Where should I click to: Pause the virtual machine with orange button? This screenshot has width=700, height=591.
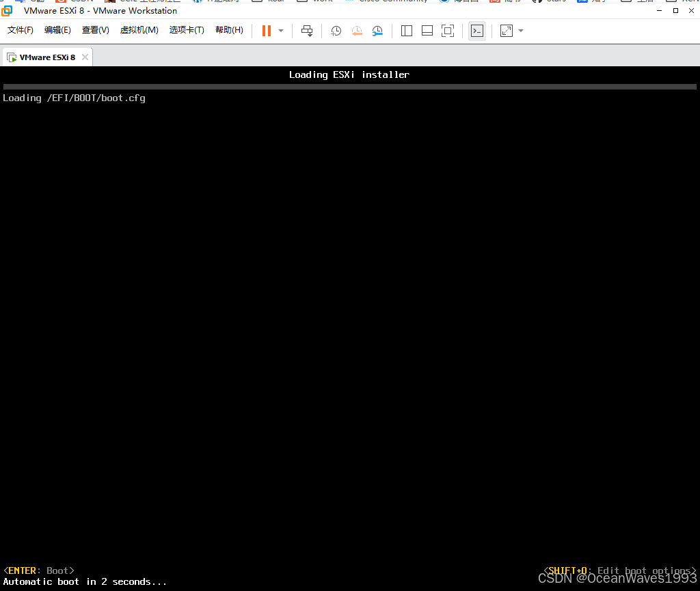[x=267, y=31]
